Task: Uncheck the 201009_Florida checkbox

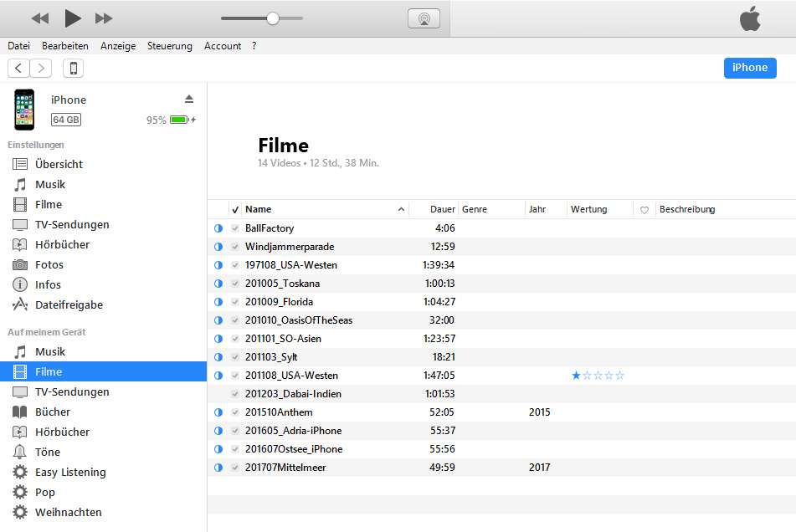Action: pyautogui.click(x=235, y=302)
